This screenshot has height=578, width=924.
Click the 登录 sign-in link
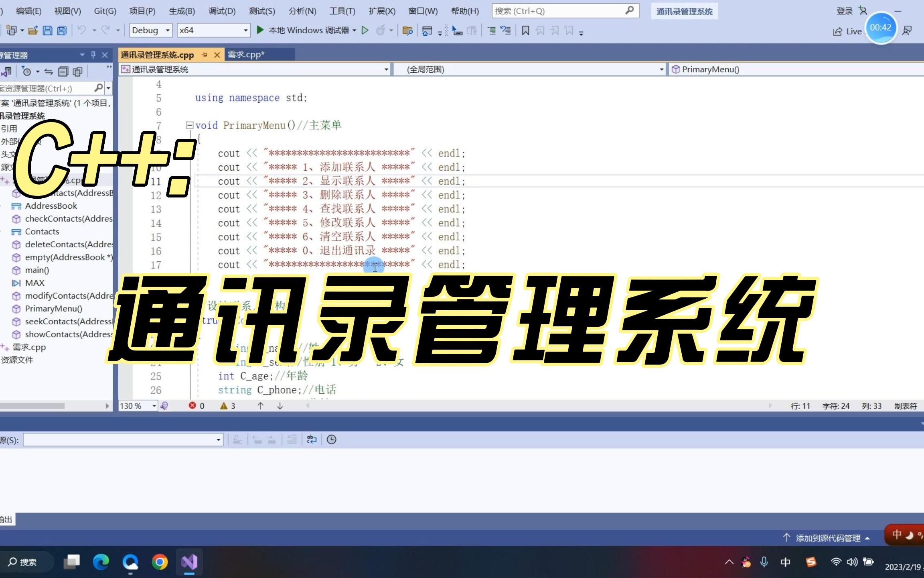coord(844,11)
